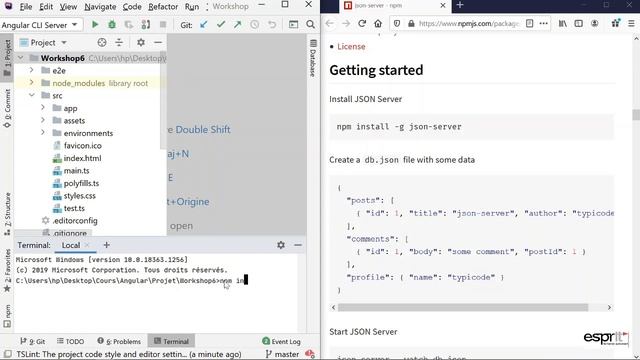Select the Local terminal tab
The width and height of the screenshot is (640, 360).
click(71, 245)
